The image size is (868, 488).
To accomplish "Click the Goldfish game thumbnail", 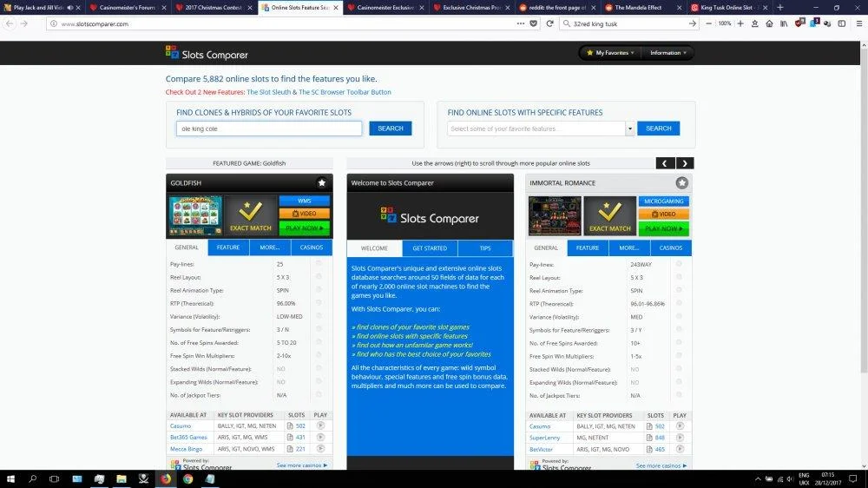I will (195, 215).
